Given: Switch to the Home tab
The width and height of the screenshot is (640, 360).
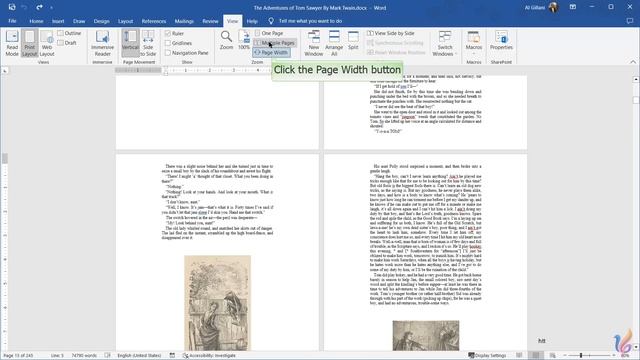Looking at the screenshot, I should pos(36,21).
